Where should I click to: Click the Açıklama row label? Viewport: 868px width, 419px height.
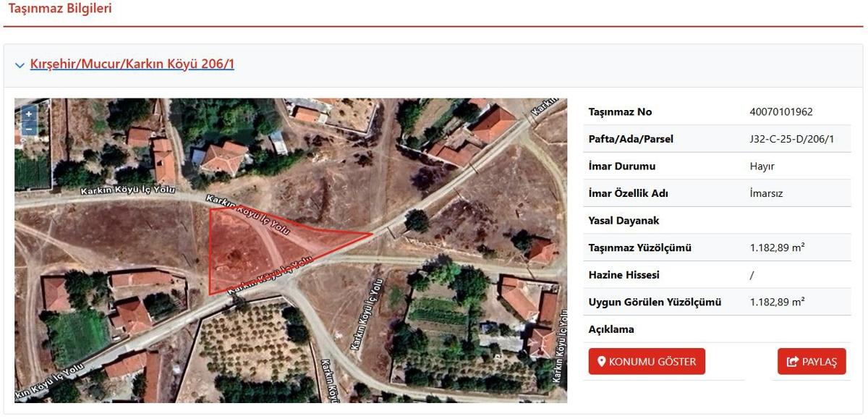[611, 329]
